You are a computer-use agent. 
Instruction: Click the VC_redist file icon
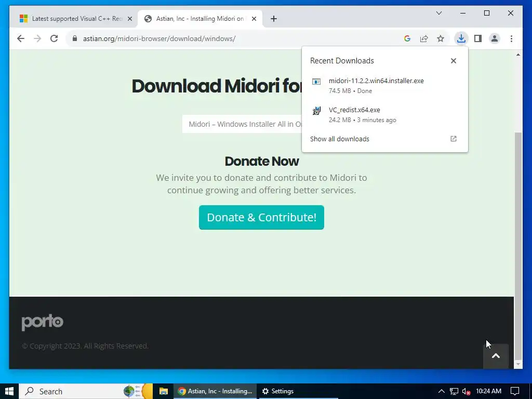click(x=316, y=111)
